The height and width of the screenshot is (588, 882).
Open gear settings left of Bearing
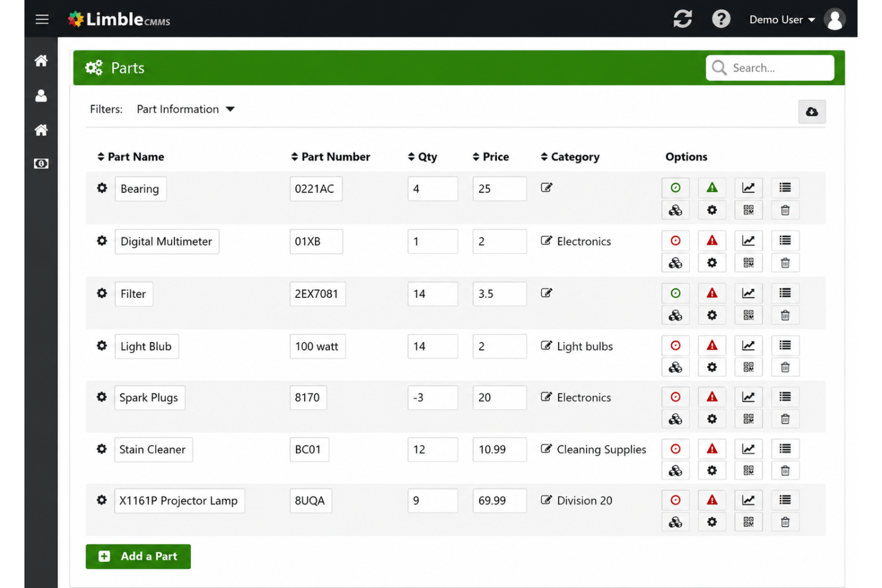click(x=102, y=188)
